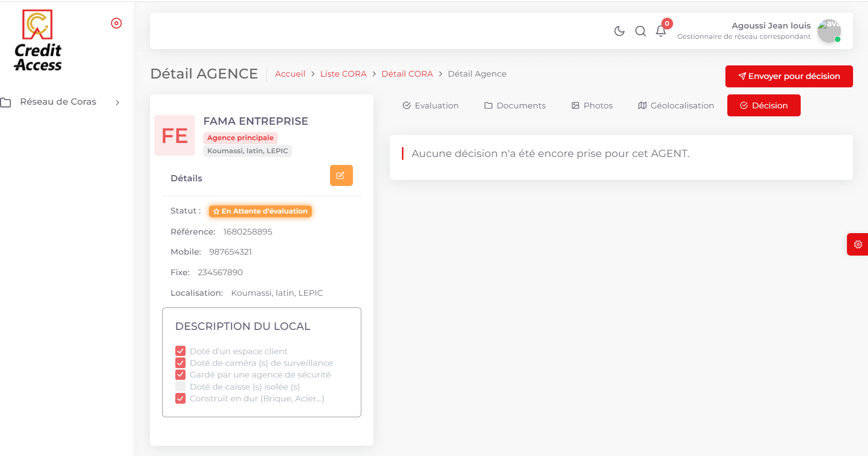Uncheck 'Doté d'un espace client' checkbox
868x456 pixels.
(180, 351)
